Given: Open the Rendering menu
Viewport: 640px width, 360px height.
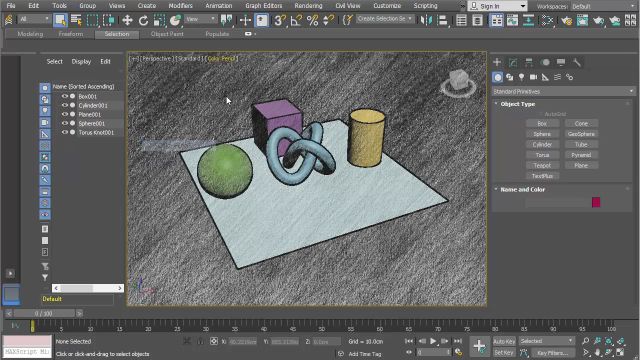Looking at the screenshot, I should click(308, 6).
